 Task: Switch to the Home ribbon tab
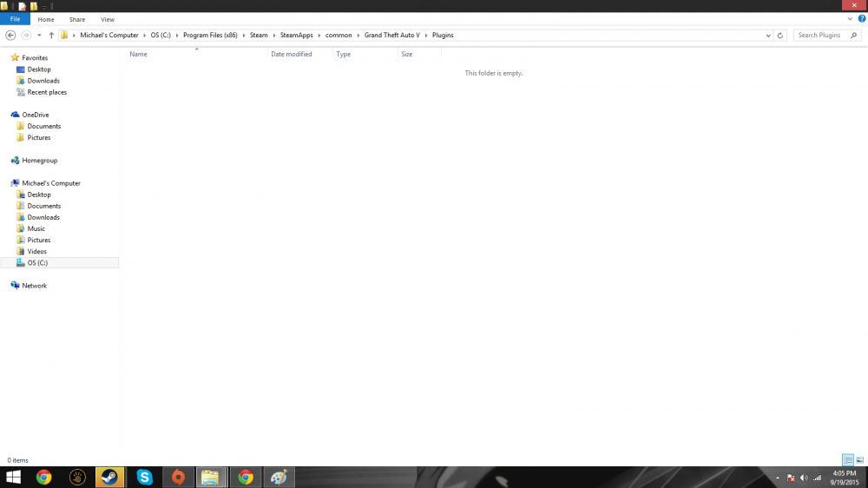pyautogui.click(x=46, y=19)
